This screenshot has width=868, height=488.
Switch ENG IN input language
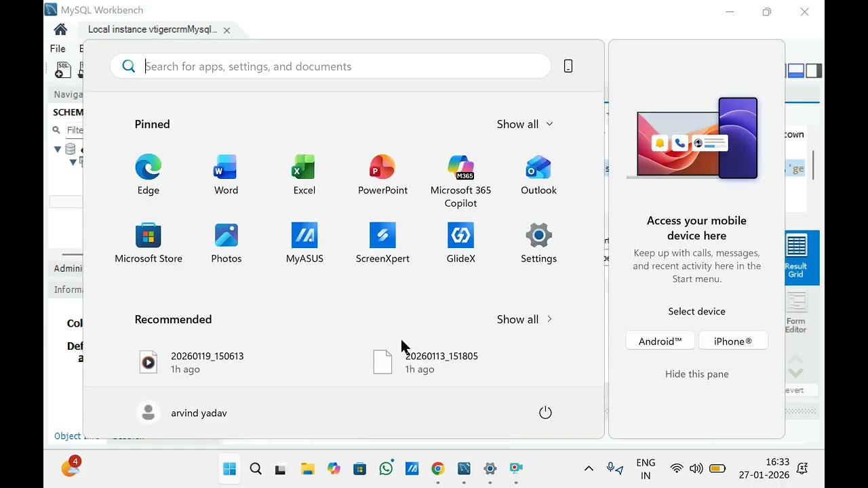[x=646, y=469]
